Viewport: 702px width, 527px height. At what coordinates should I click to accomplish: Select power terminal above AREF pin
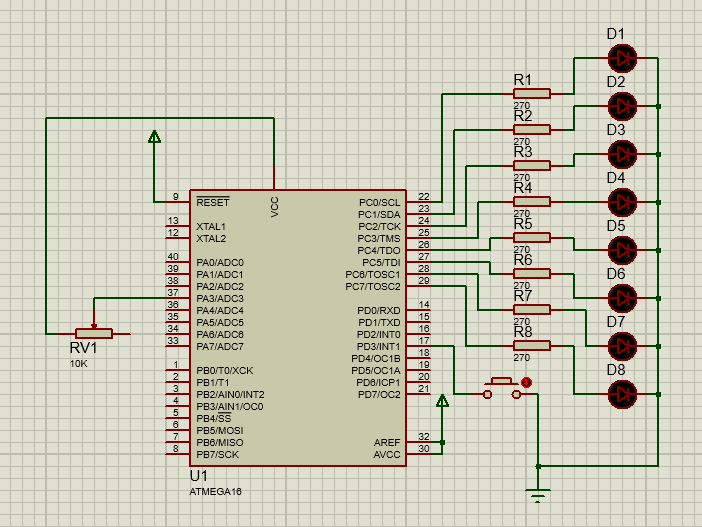coord(442,401)
